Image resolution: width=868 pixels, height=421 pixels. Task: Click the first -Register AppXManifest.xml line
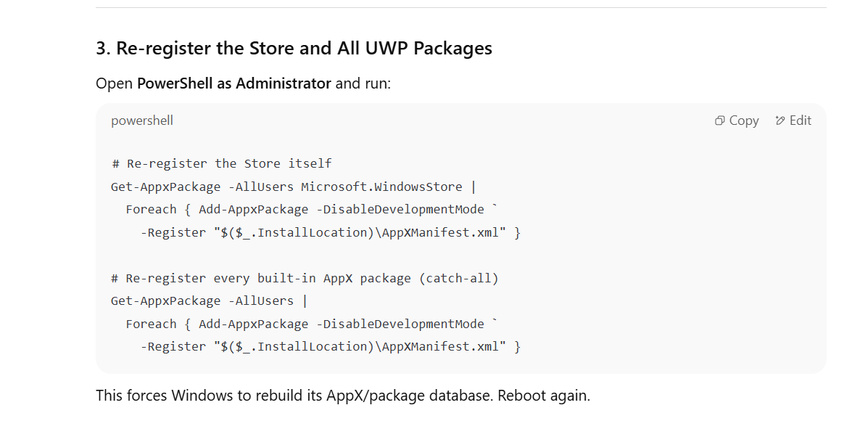click(331, 233)
